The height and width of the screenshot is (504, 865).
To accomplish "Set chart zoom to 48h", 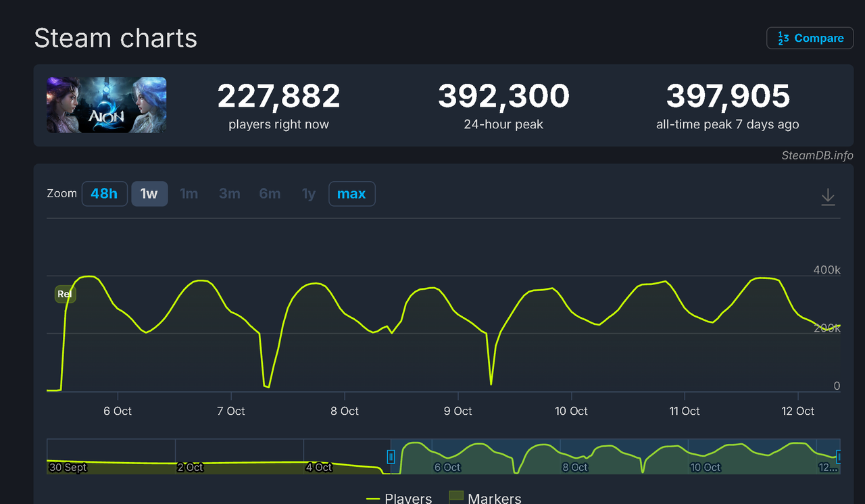I will tap(104, 194).
